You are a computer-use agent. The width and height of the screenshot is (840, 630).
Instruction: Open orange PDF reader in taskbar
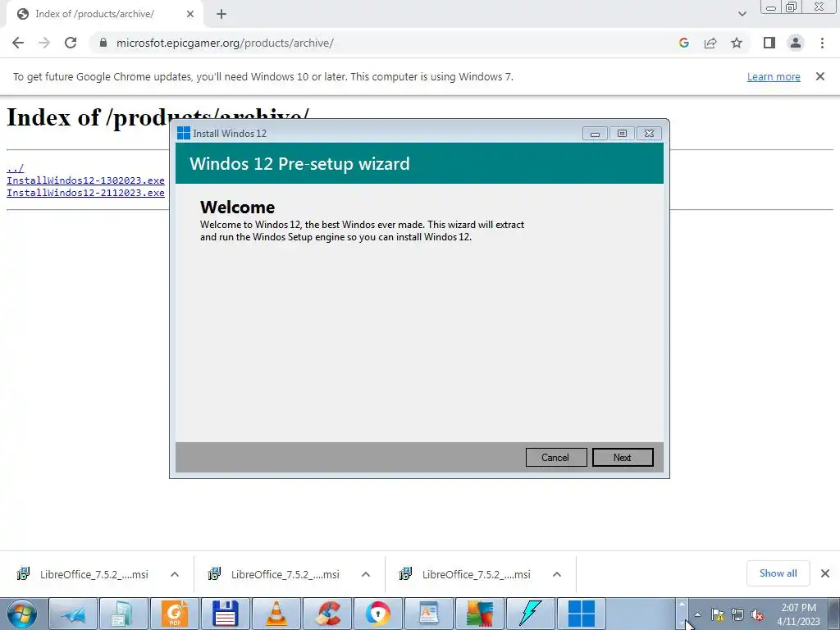pos(175,614)
